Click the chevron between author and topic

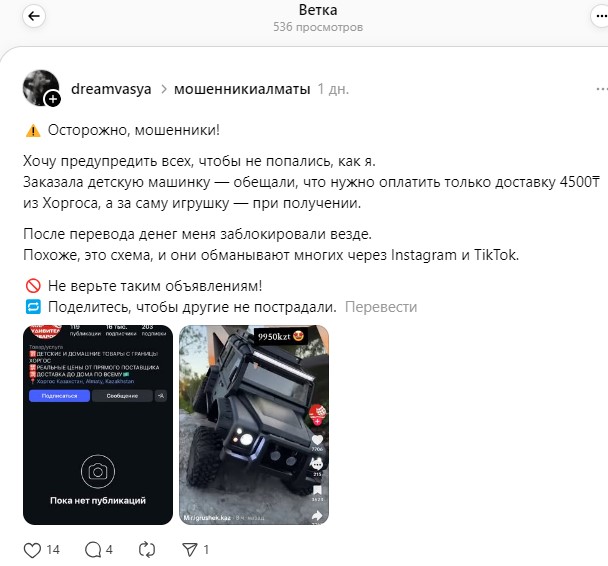point(164,89)
